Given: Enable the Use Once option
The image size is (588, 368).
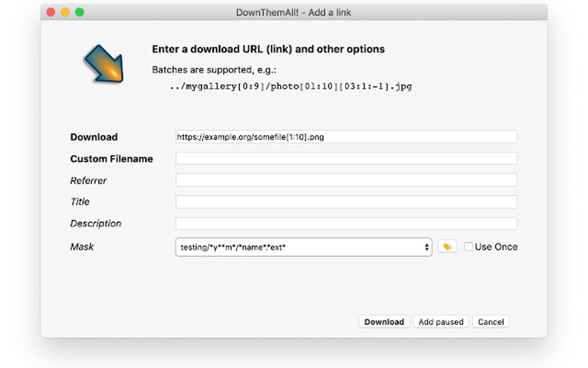Looking at the screenshot, I should pos(468,246).
